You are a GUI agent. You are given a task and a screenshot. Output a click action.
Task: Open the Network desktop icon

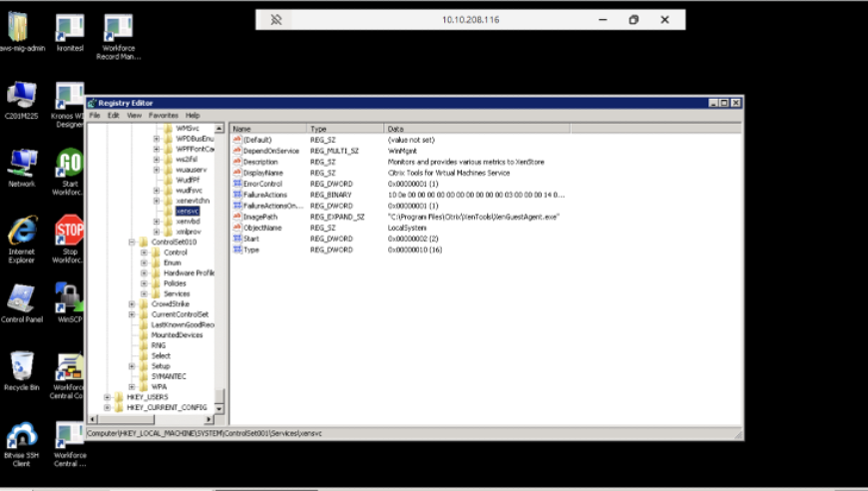[x=22, y=164]
